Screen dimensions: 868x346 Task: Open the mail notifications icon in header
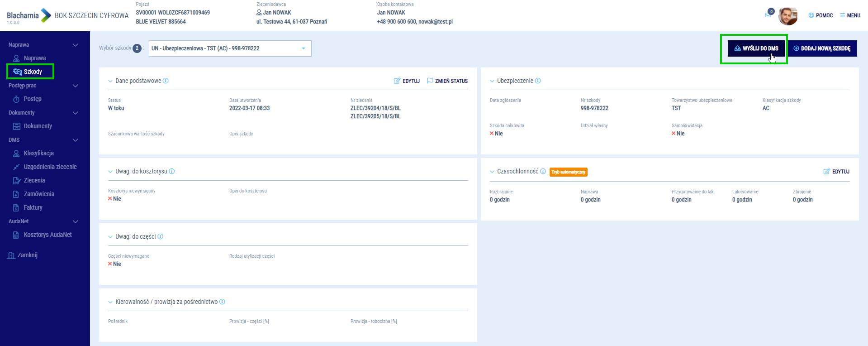pos(768,15)
